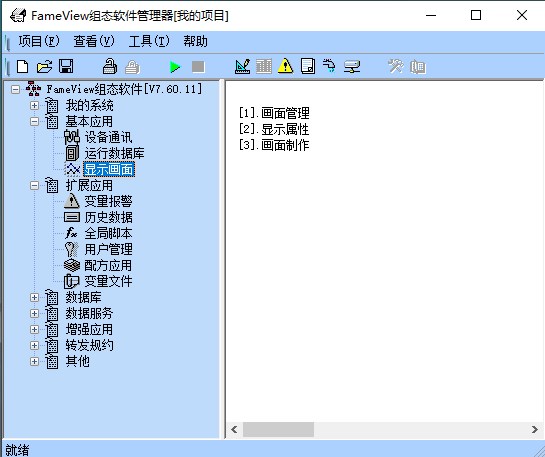Viewport: 545px width, 457px height.
Task: Select the 数据服务 folder label
Action: click(x=89, y=313)
